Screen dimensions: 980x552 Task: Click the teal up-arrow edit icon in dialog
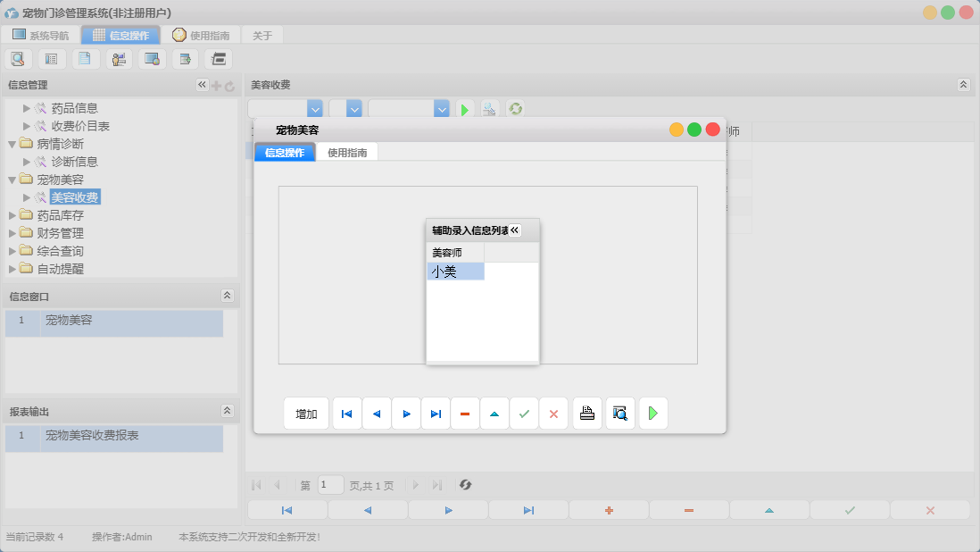click(x=494, y=414)
